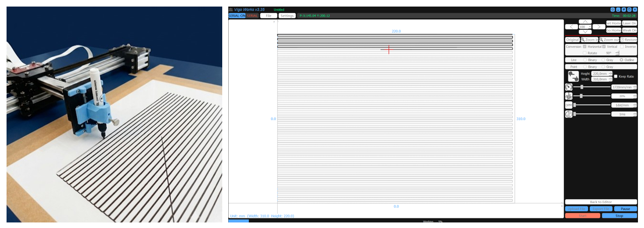The height and width of the screenshot is (228, 644).
Task: Step the 1dot/mm spinner
Action: point(635,105)
